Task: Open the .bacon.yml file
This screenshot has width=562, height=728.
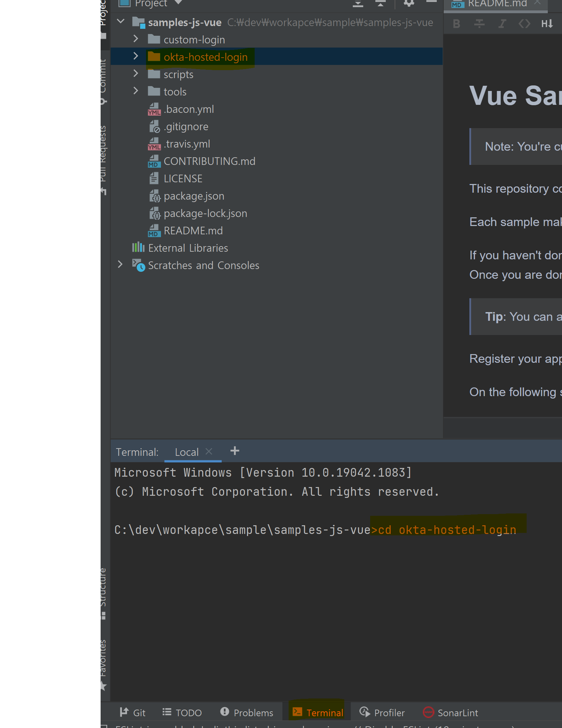Action: 189,109
